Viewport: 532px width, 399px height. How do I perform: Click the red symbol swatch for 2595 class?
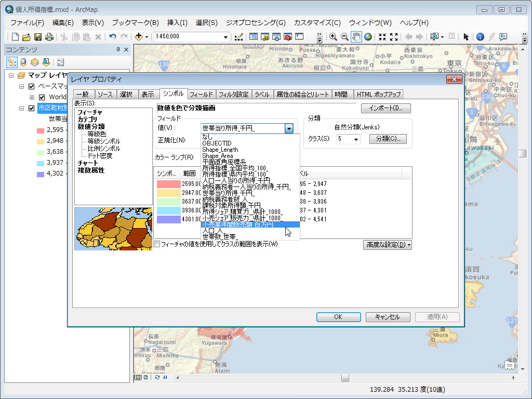169,184
